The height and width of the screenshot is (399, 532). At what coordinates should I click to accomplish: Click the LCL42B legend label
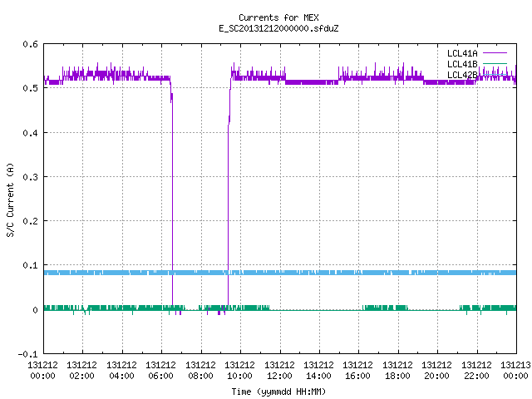462,75
